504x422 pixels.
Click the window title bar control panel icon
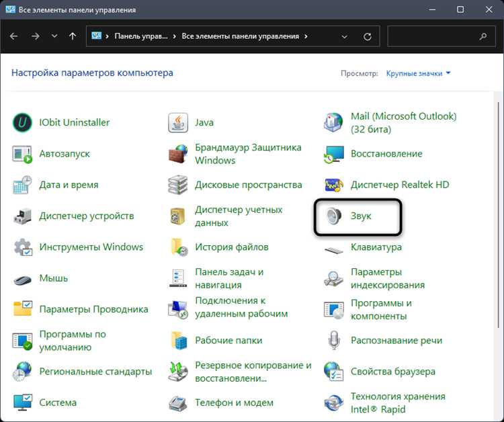(x=10, y=9)
